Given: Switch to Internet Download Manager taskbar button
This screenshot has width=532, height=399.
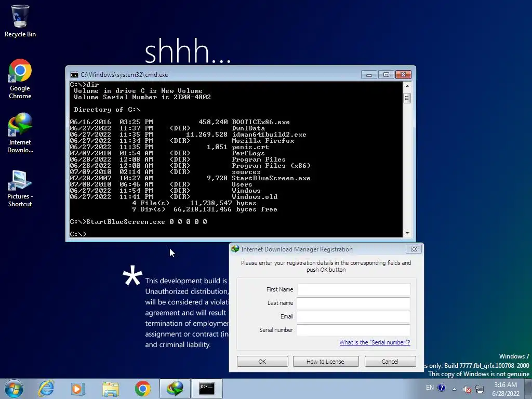Looking at the screenshot, I should [x=175, y=389].
